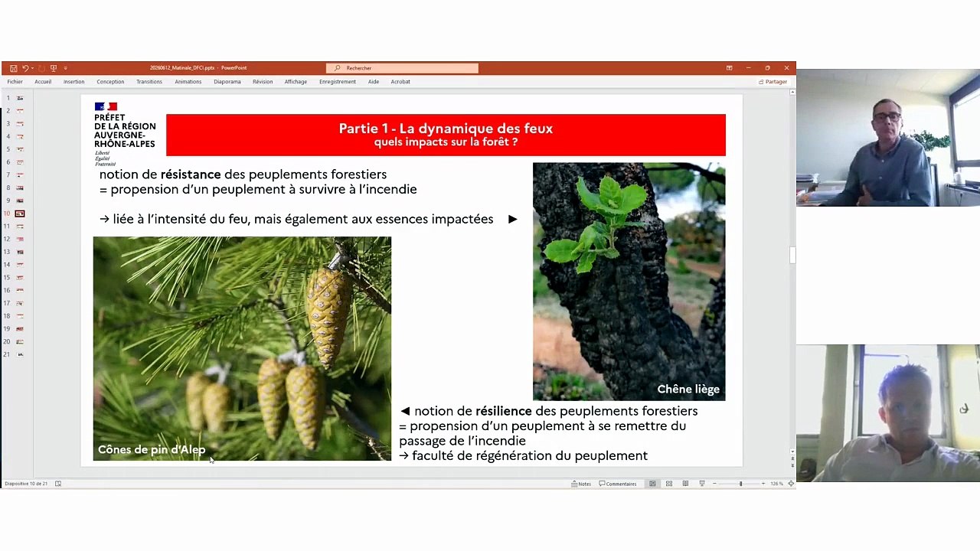
Task: Start slideshow from Quick Access toolbar
Action: click(53, 68)
